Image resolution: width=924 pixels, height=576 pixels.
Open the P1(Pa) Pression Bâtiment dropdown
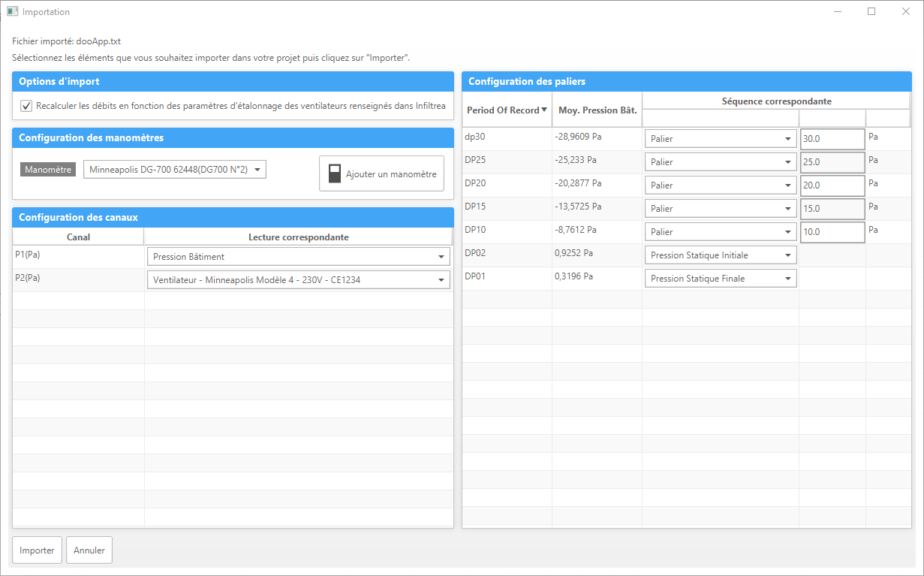click(298, 257)
